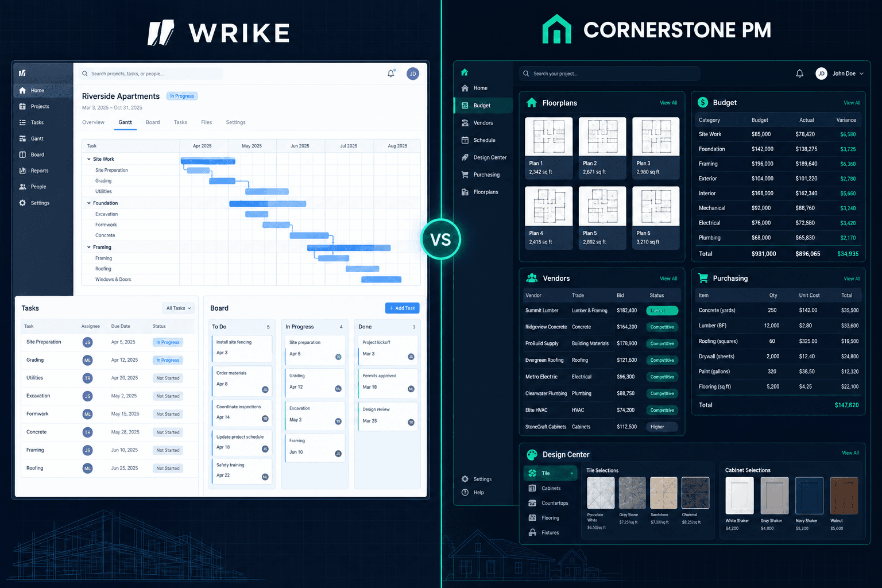This screenshot has width=882, height=588.
Task: Click Summit Lumber vendor row
Action: pyautogui.click(x=601, y=311)
